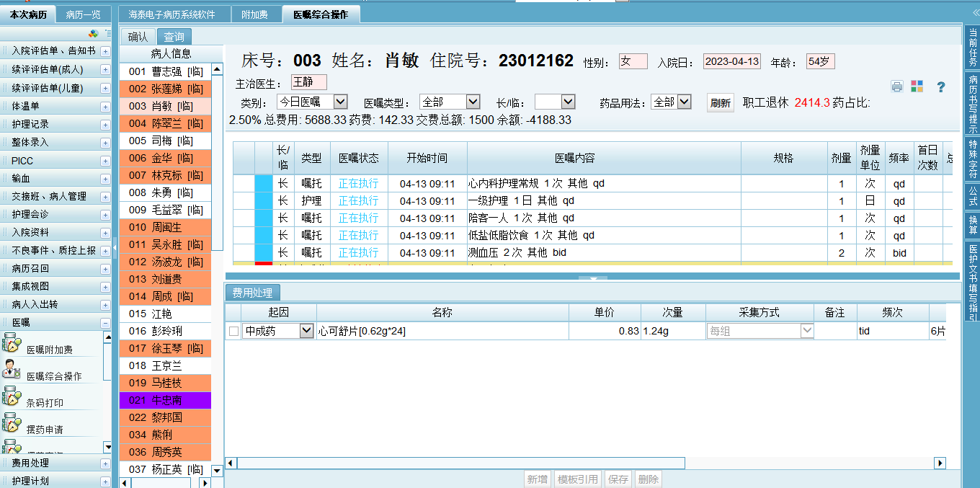Open 病历书写提示 right side panel
The width and height of the screenshot is (980, 488).
coord(972,104)
